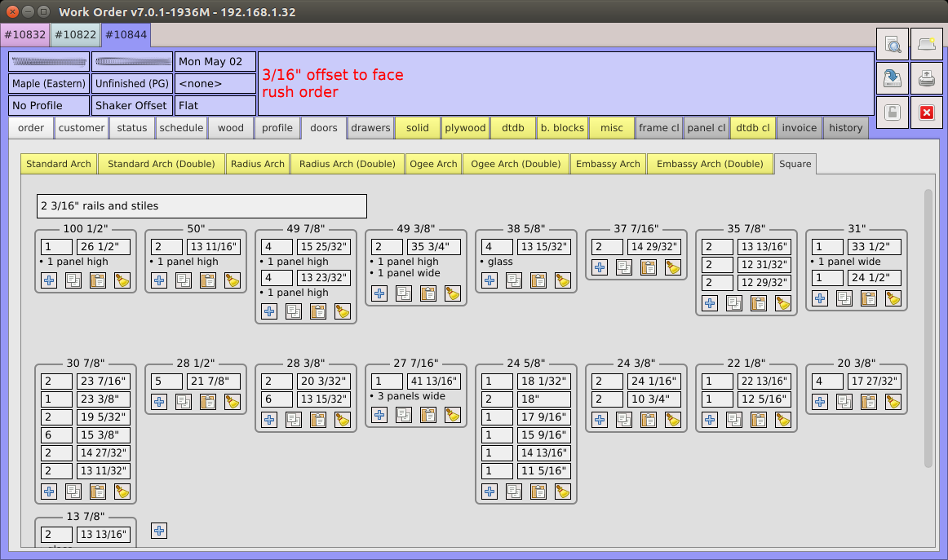Click the Mon May 02 date button
The width and height of the screenshot is (948, 560).
215,62
